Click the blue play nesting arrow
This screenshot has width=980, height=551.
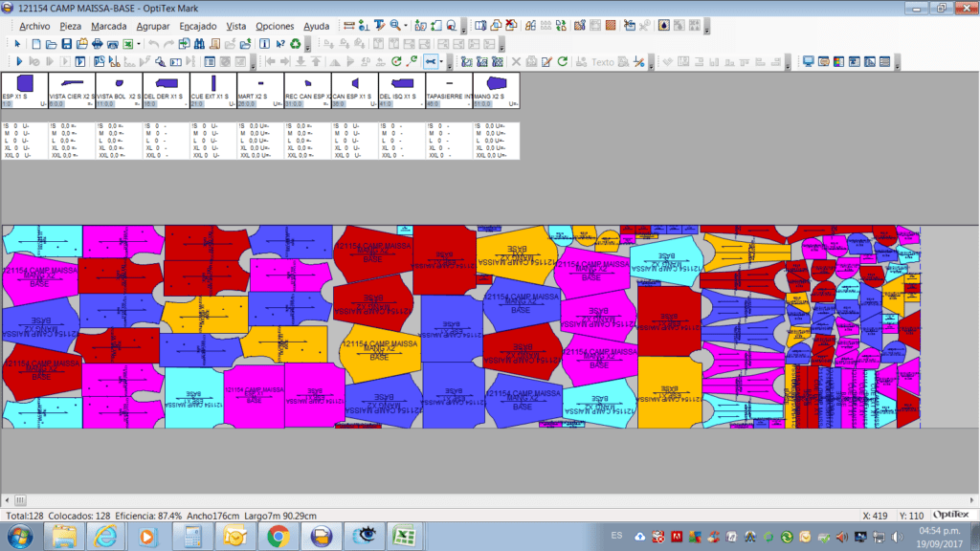pyautogui.click(x=19, y=62)
